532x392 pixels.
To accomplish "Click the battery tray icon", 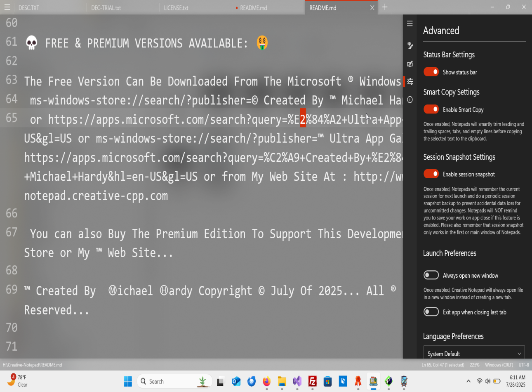I will pos(497,381).
